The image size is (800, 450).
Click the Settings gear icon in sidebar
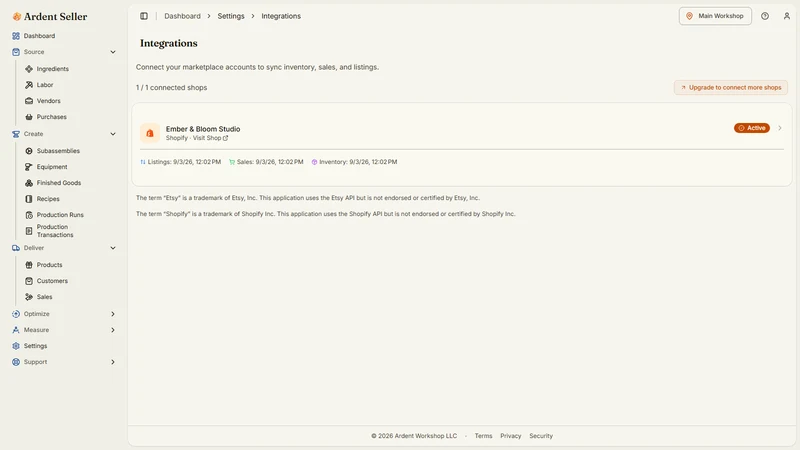point(16,346)
